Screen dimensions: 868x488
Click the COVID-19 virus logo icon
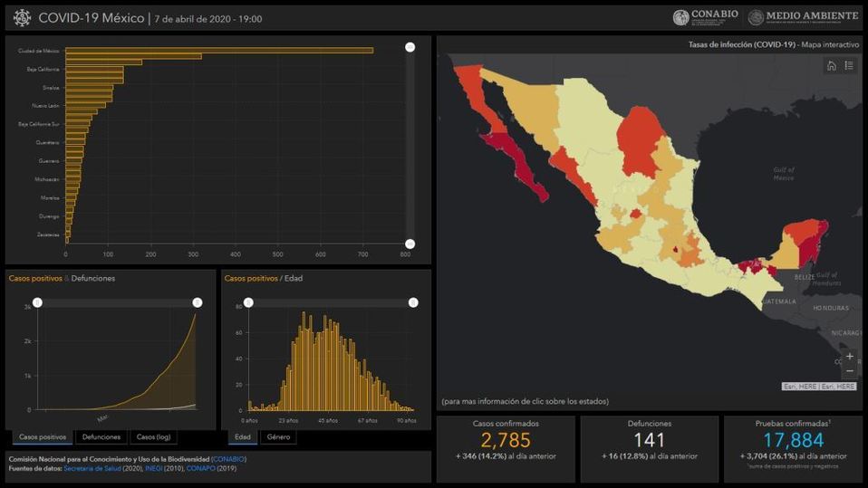[x=22, y=17]
